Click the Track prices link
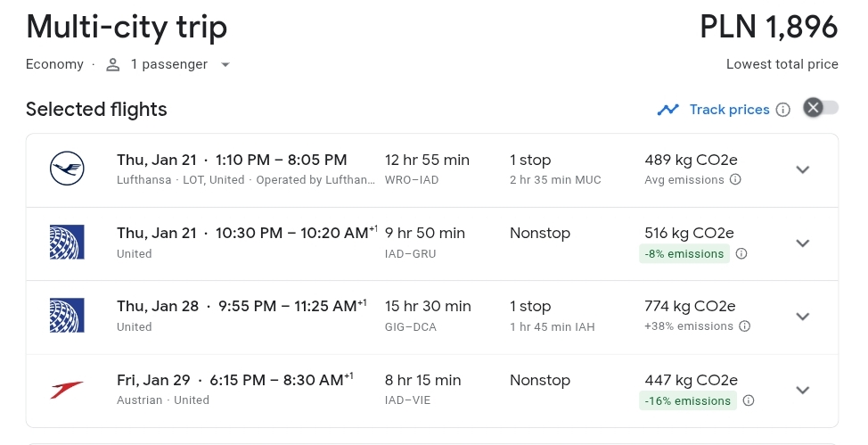This screenshot has width=868, height=445. [x=729, y=110]
